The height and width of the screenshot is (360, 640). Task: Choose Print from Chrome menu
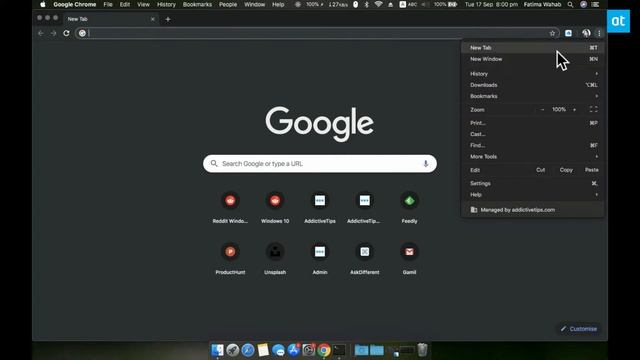point(533,123)
